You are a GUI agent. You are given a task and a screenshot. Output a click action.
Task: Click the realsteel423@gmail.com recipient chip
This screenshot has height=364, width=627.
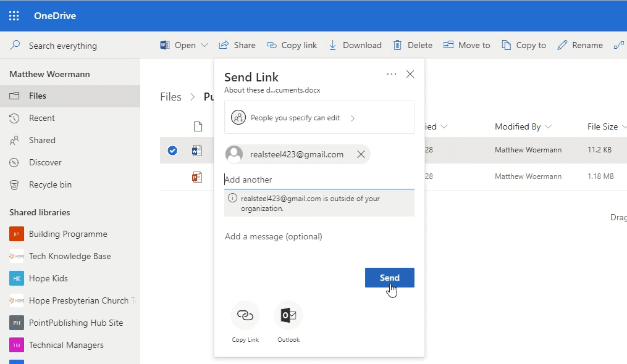(297, 154)
